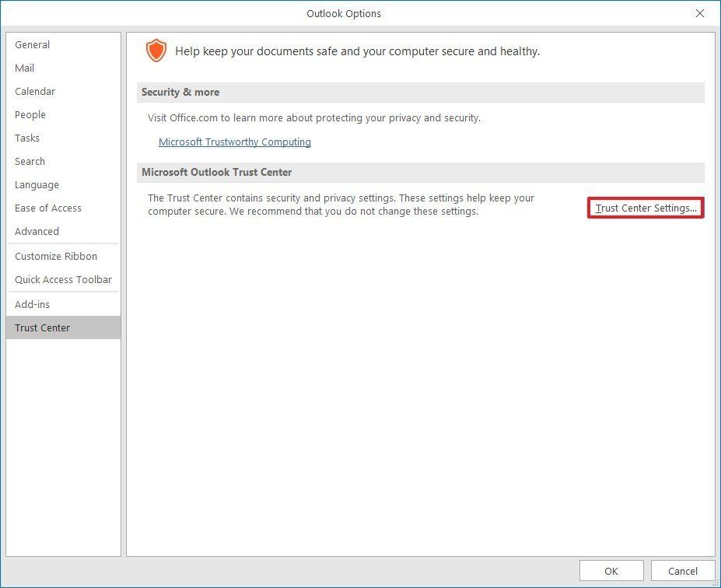
Task: Open Ease of Access settings
Action: pos(48,208)
